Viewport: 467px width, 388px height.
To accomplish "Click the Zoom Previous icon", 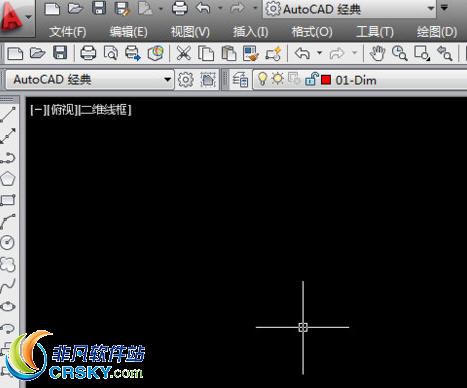I will click(444, 53).
